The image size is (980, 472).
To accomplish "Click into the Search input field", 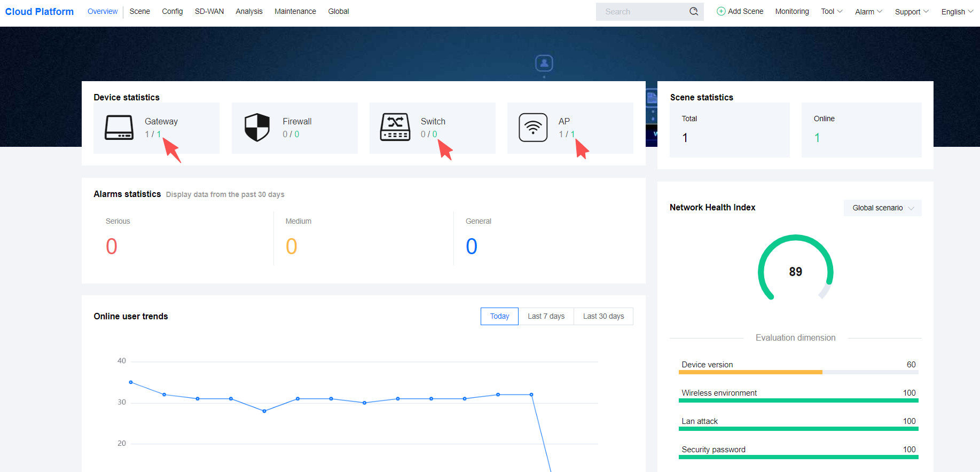I will 643,12.
